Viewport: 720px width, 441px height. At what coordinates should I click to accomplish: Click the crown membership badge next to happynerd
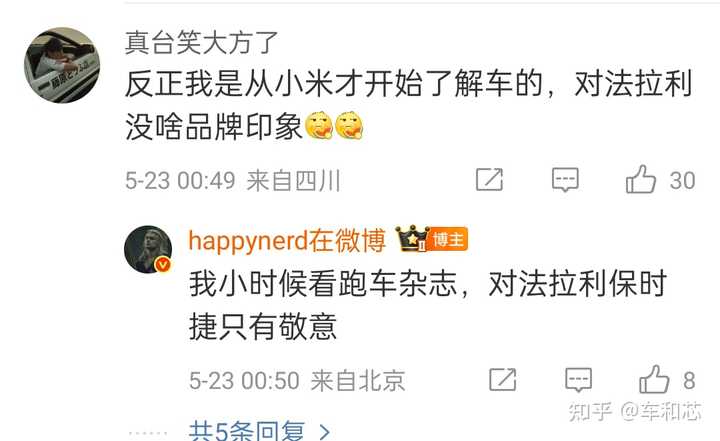412,238
